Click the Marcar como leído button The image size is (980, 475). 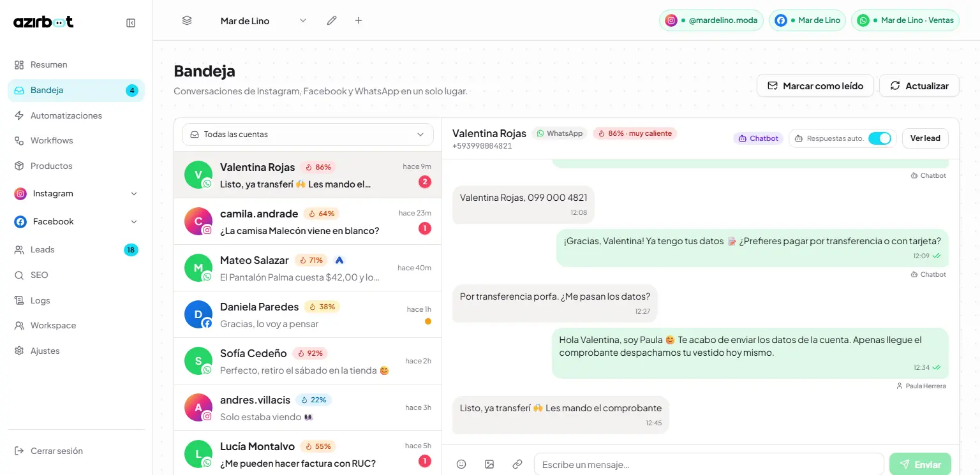[x=815, y=85]
